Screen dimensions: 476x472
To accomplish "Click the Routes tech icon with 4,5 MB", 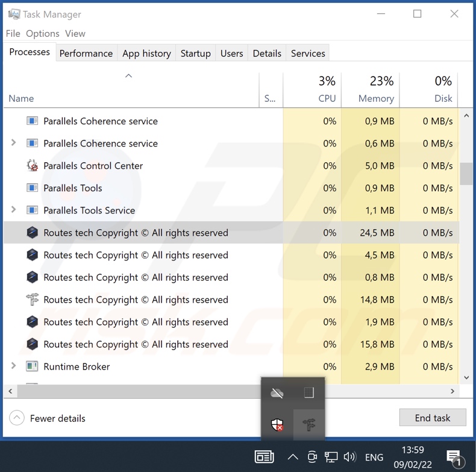I will [x=32, y=255].
